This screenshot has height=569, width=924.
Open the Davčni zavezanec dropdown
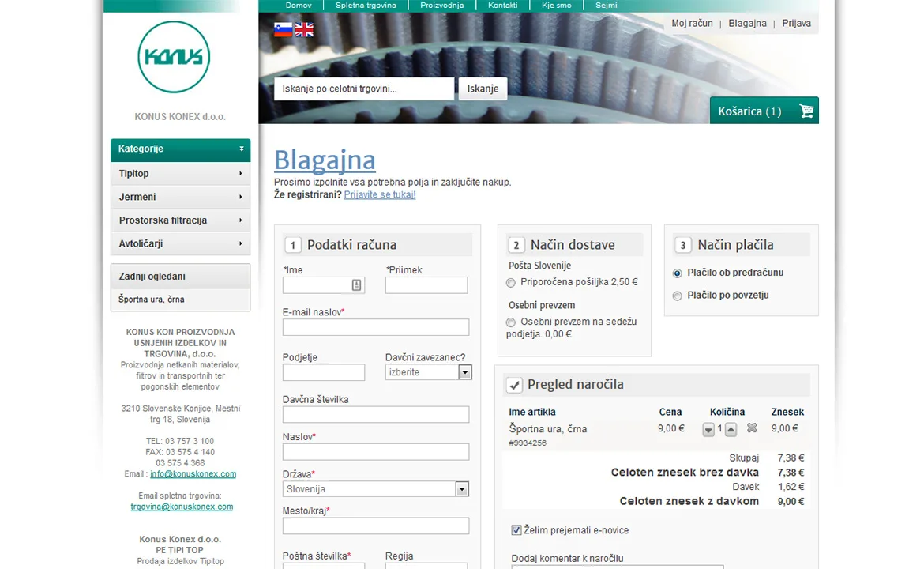click(x=428, y=372)
